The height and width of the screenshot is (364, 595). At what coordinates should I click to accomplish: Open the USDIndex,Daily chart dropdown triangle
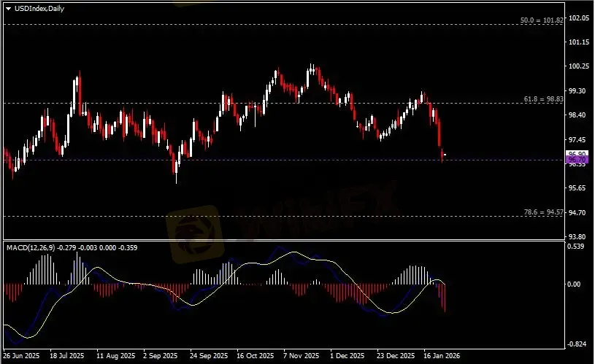(8, 9)
